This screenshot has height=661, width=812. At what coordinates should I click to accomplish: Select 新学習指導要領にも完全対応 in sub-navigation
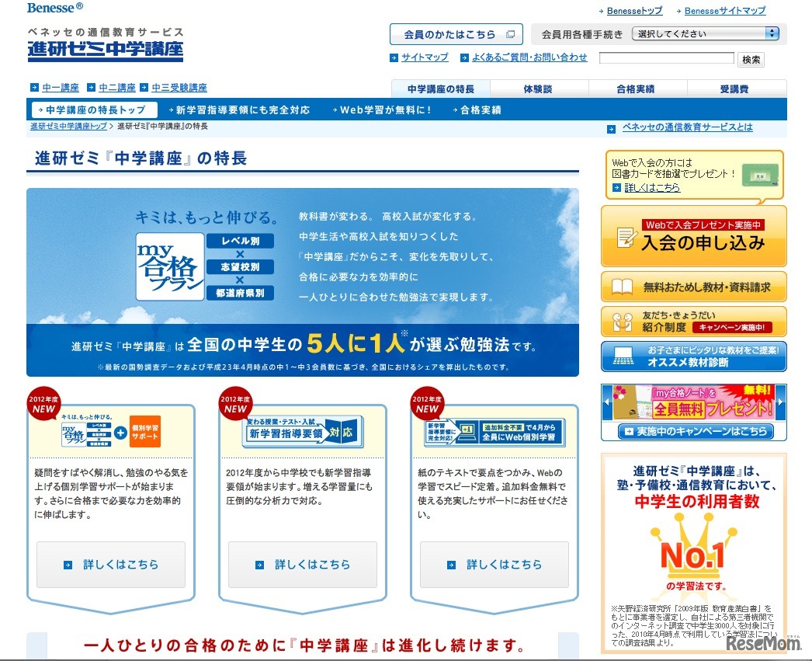[239, 110]
